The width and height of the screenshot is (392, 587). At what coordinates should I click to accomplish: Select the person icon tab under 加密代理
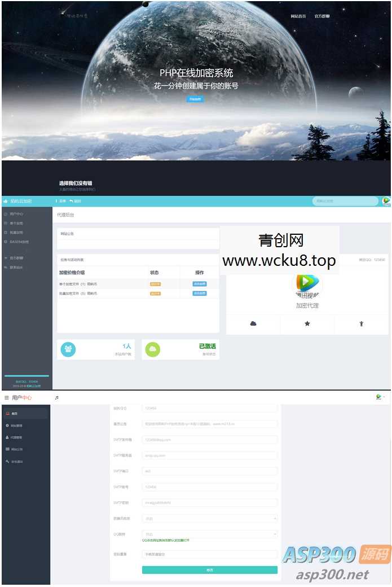coord(361,323)
